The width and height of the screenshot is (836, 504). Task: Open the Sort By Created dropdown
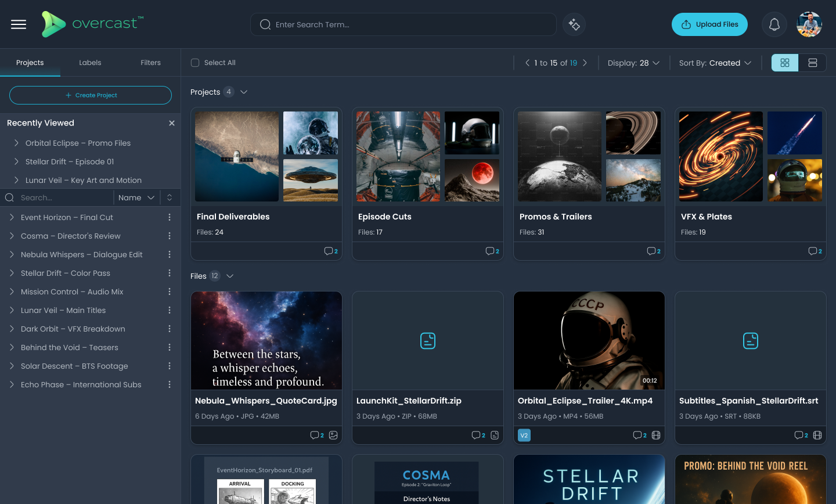715,63
